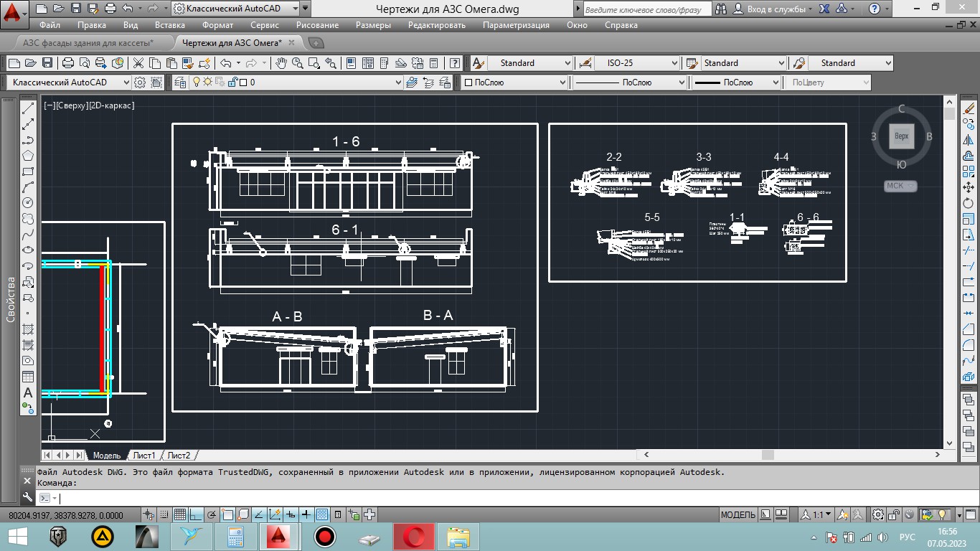The height and width of the screenshot is (551, 980).
Task: Select the Line drawing tool
Action: (28, 108)
